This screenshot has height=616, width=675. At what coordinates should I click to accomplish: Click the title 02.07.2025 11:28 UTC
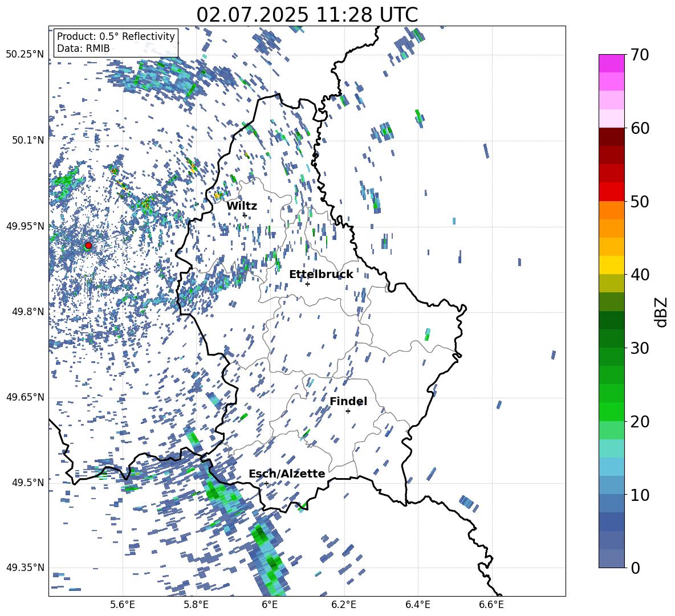[x=307, y=15]
